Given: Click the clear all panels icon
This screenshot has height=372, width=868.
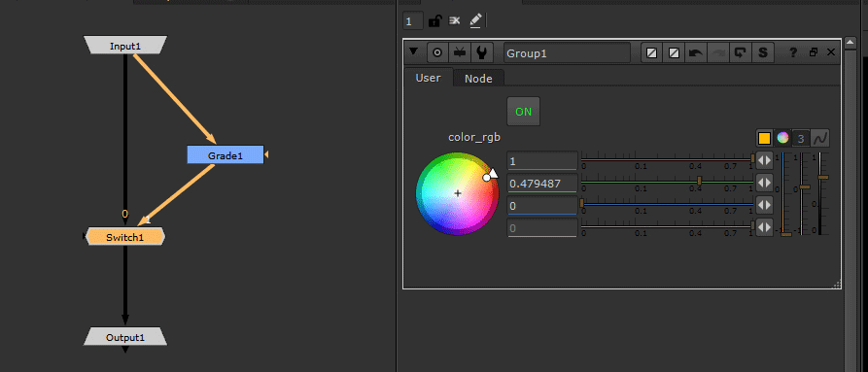Looking at the screenshot, I should tap(455, 21).
